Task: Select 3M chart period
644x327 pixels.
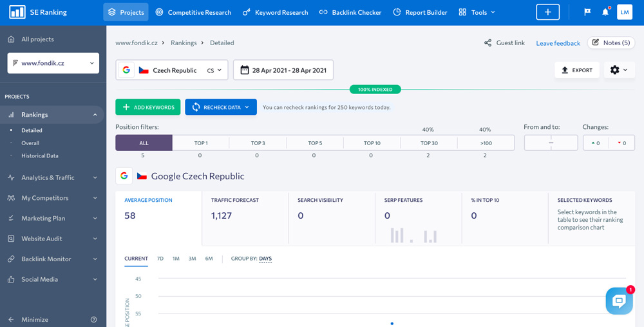Action: click(192, 259)
